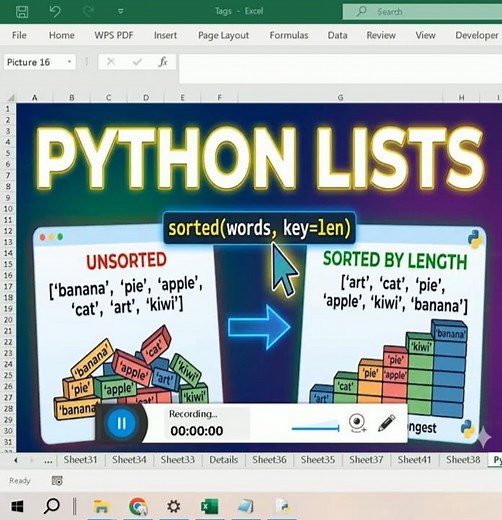
Task: Select the Formulas ribbon tab
Action: coord(289,35)
